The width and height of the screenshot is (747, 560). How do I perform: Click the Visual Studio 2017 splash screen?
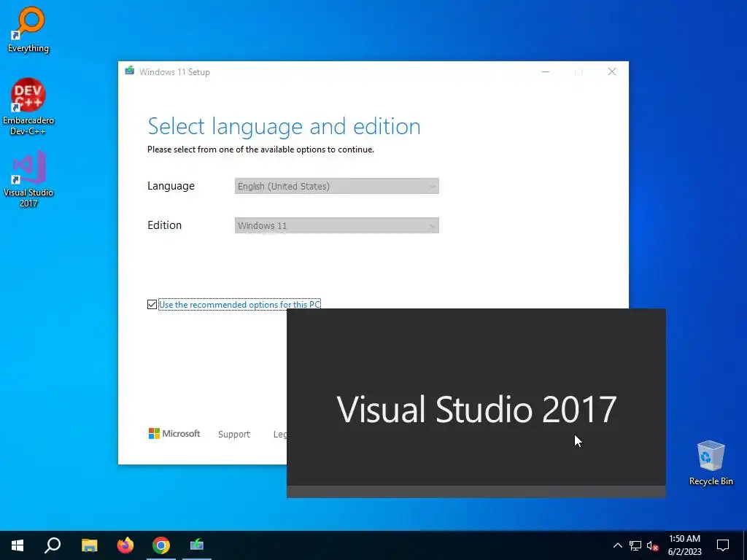point(476,402)
